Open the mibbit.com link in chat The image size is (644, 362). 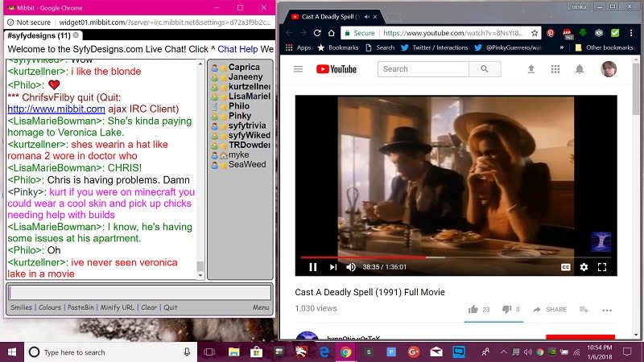(x=56, y=109)
